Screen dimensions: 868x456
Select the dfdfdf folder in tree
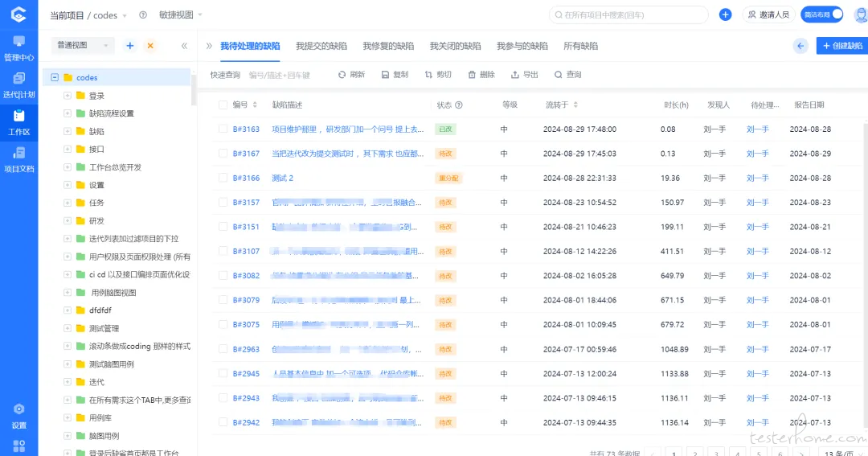point(100,310)
